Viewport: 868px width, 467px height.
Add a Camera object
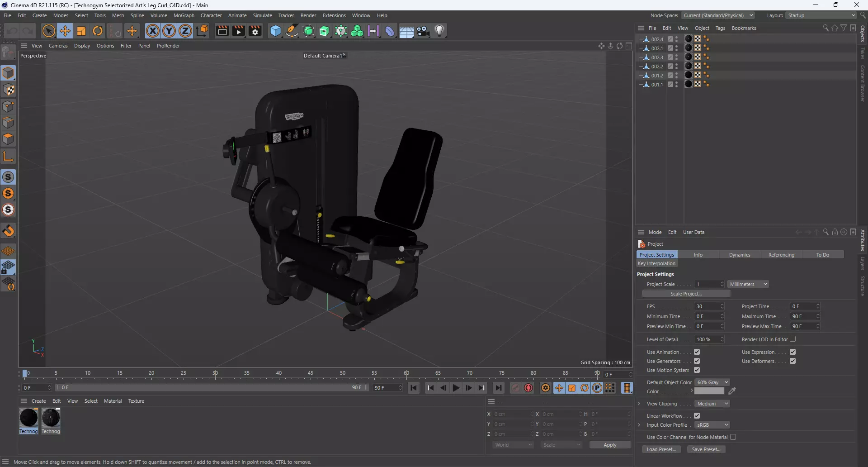click(x=423, y=31)
